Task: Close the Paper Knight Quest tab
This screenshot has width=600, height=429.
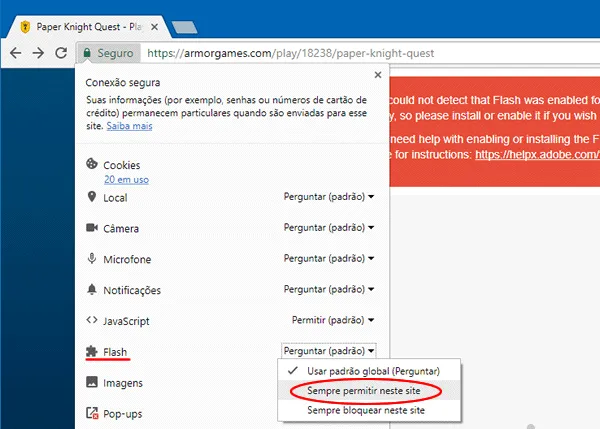Action: [x=155, y=27]
